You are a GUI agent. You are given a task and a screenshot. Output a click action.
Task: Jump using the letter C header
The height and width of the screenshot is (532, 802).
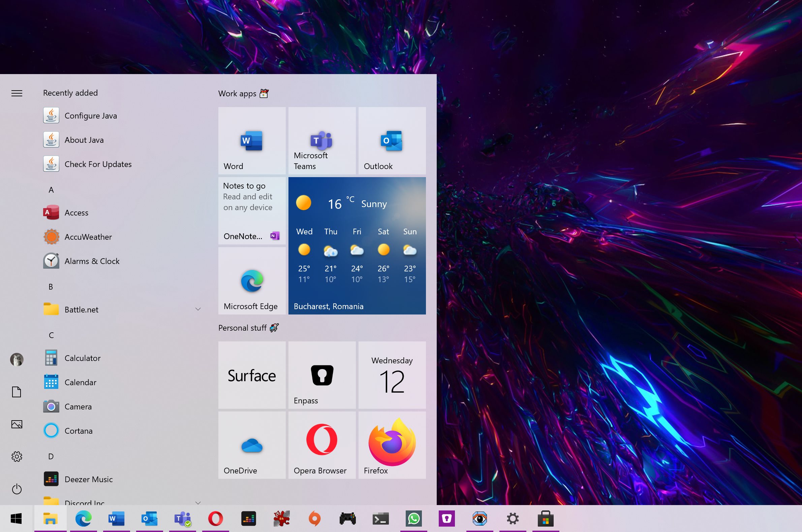[51, 335]
